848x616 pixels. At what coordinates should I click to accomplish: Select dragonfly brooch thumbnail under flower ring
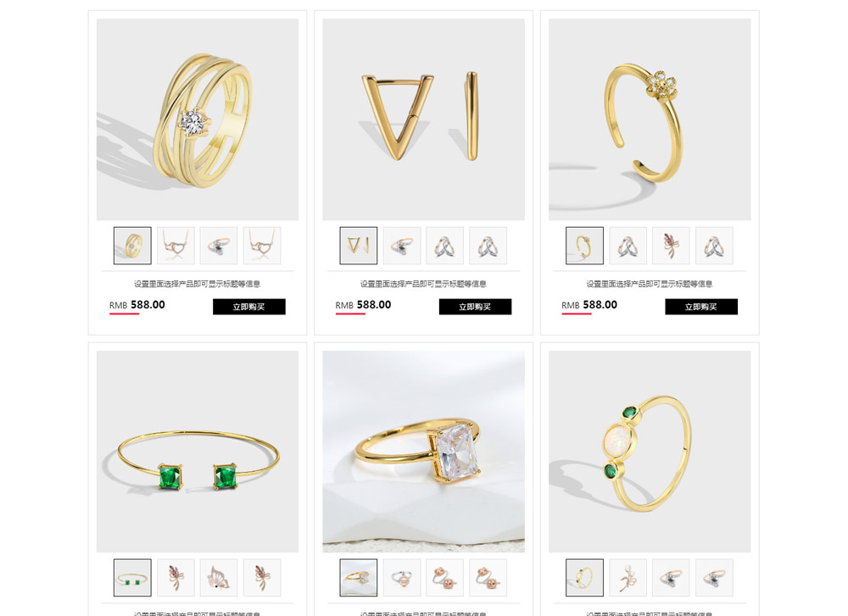671,246
